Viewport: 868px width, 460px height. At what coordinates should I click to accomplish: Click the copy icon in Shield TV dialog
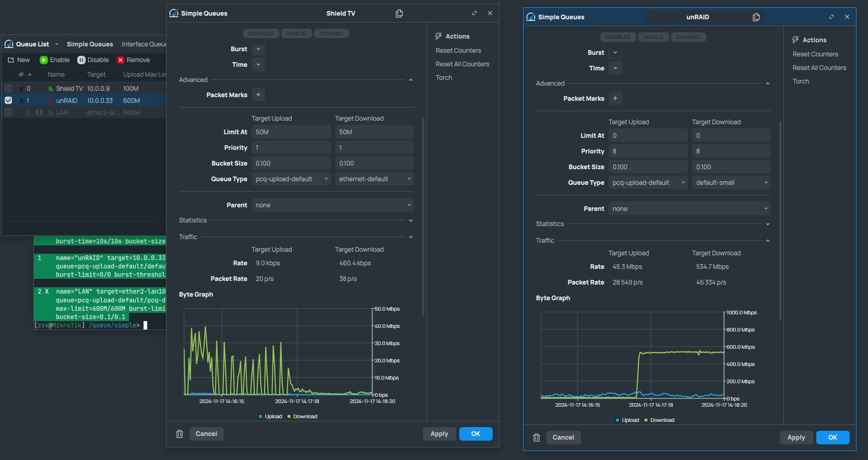tap(399, 14)
